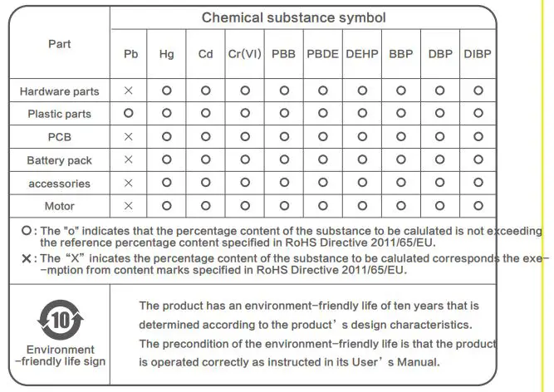This screenshot has width=554, height=392.
Task: Click the X mark in the accessories row
Action: tap(129, 182)
